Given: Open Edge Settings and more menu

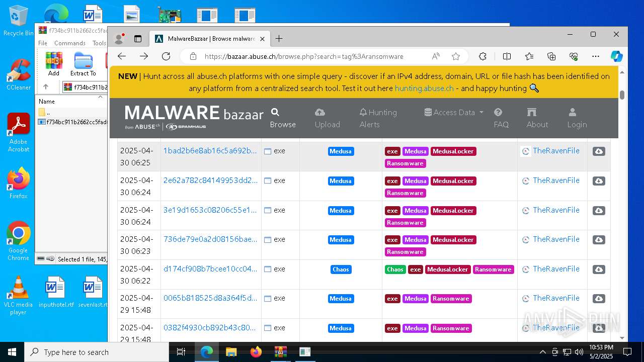Looking at the screenshot, I should click(596, 56).
